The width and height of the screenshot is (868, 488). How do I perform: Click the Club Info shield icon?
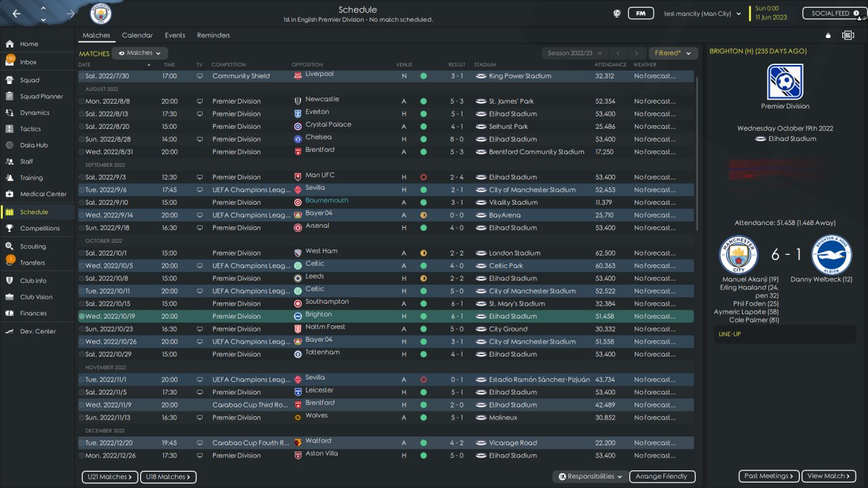click(x=9, y=281)
